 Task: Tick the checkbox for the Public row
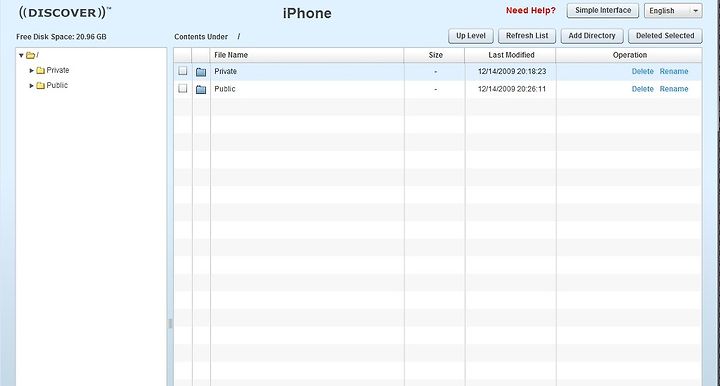(x=183, y=89)
